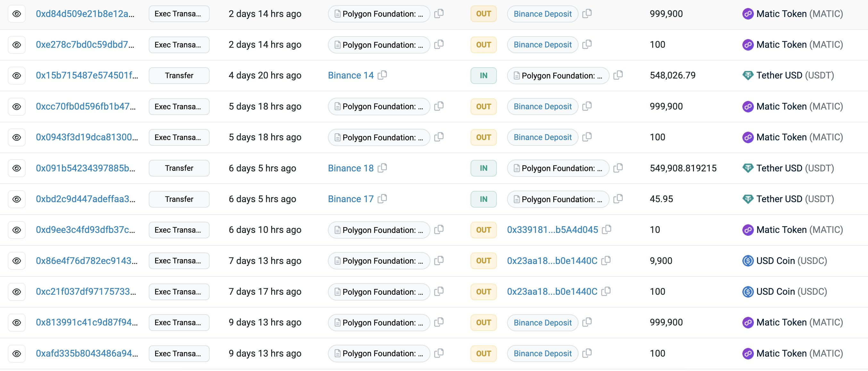Copy the Polygon Foundation address on the Binance 14 row
The image size is (868, 371).
coord(617,75)
